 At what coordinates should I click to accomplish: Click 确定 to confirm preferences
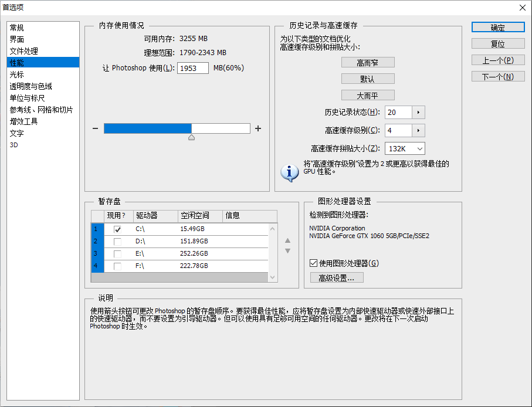coord(497,27)
